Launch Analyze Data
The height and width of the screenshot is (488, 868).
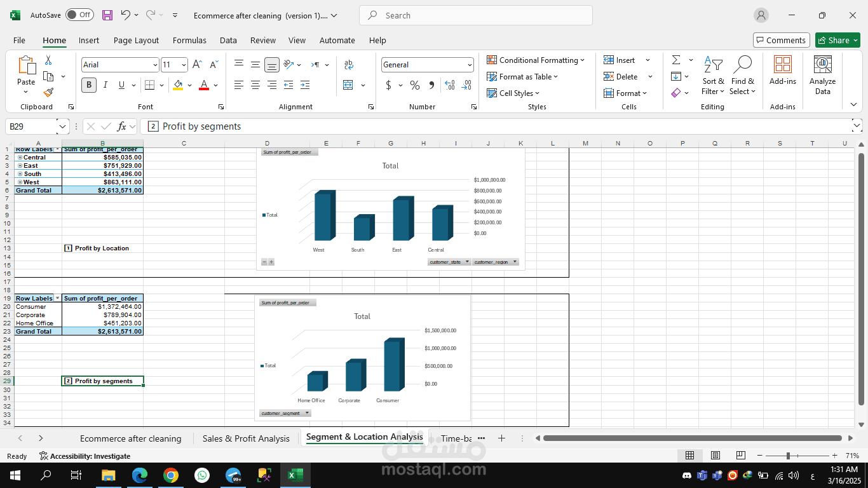[x=823, y=76]
